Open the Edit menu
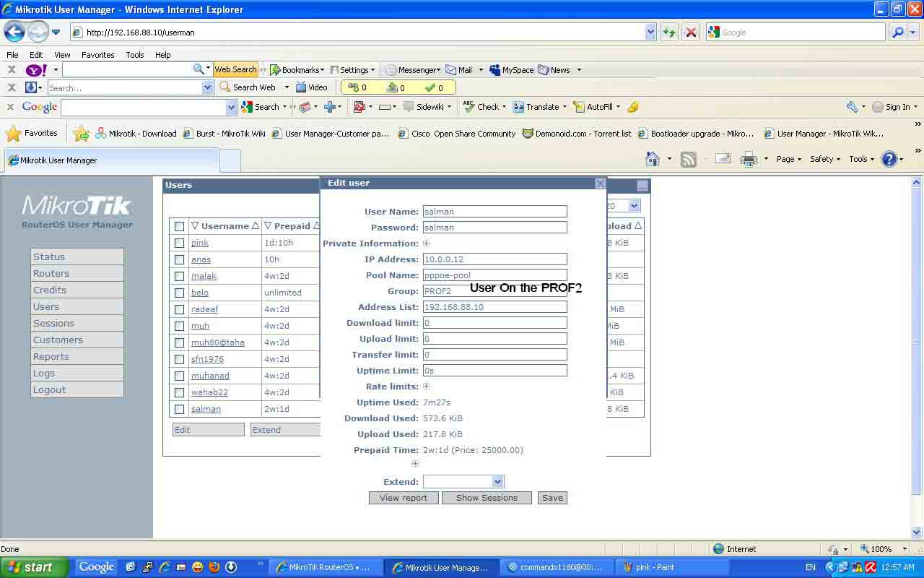924x578 pixels. click(36, 55)
